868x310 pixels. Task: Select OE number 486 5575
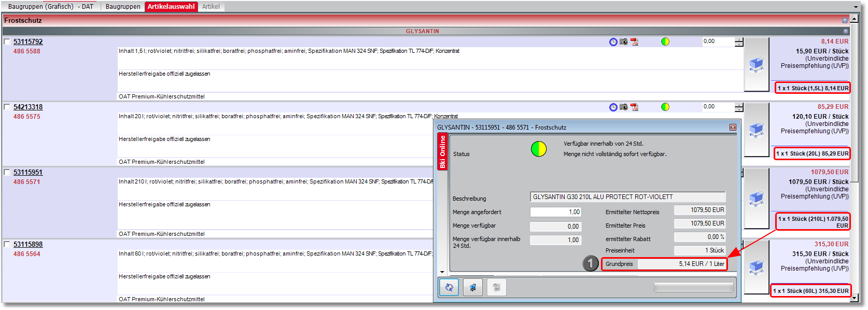click(27, 117)
